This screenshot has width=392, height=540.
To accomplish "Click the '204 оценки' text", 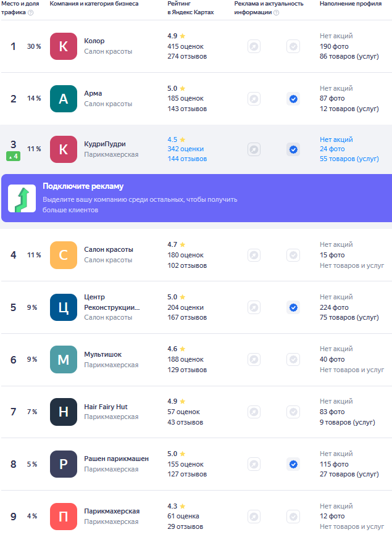I will pyautogui.click(x=185, y=307).
